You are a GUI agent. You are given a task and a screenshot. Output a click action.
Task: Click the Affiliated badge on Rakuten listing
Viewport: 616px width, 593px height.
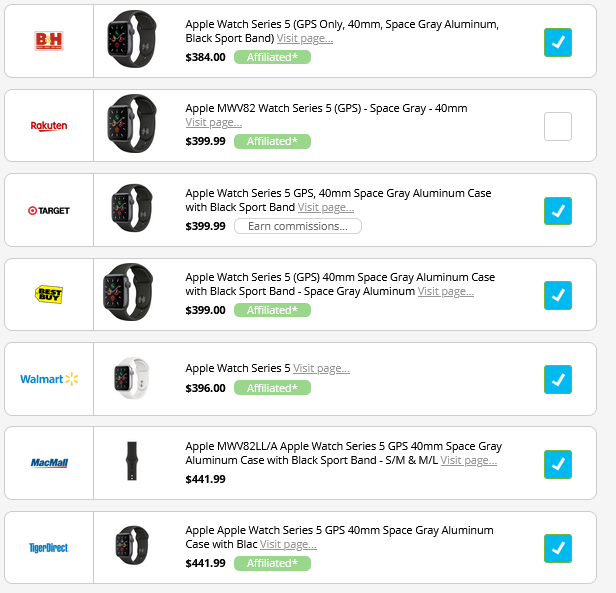tap(272, 141)
